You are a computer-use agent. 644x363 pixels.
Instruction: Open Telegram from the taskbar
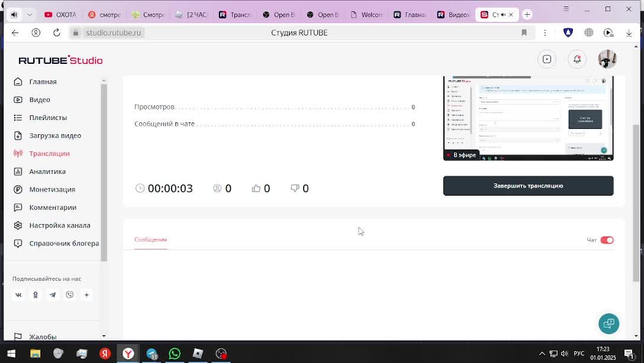pos(152,354)
